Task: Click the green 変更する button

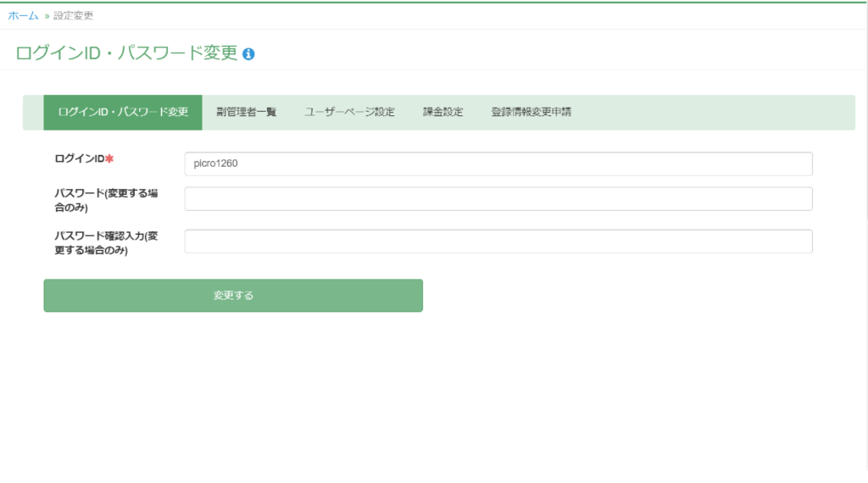Action: pyautogui.click(x=233, y=296)
